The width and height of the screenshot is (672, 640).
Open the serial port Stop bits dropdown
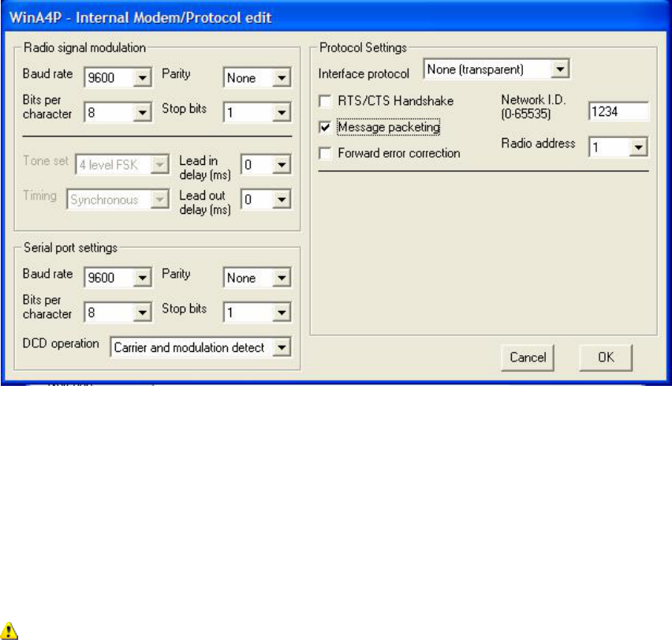[256, 312]
